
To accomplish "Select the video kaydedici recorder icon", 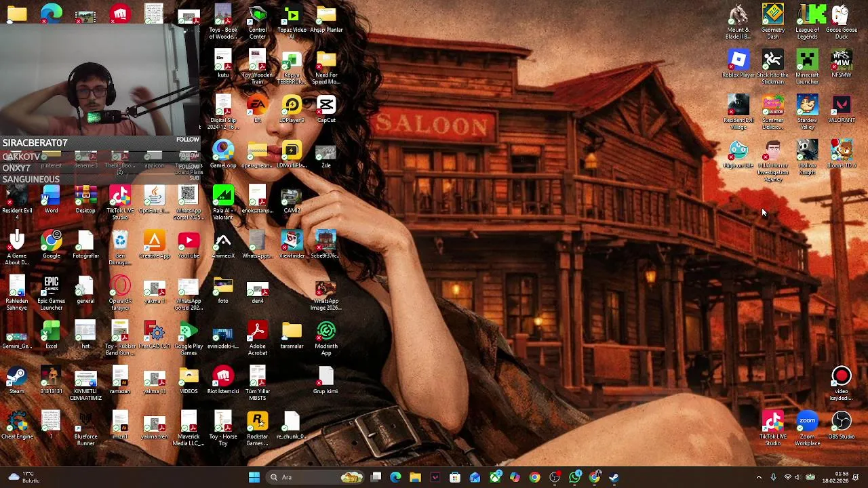I will [842, 383].
